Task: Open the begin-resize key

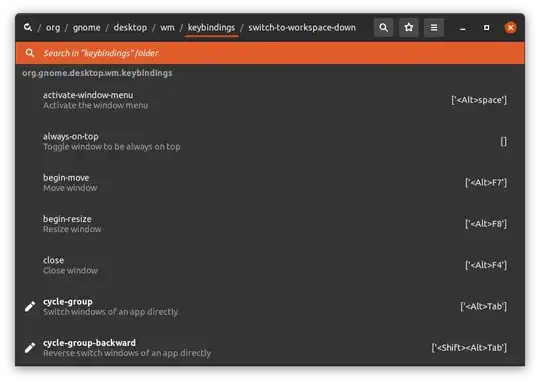Action: [x=270, y=224]
